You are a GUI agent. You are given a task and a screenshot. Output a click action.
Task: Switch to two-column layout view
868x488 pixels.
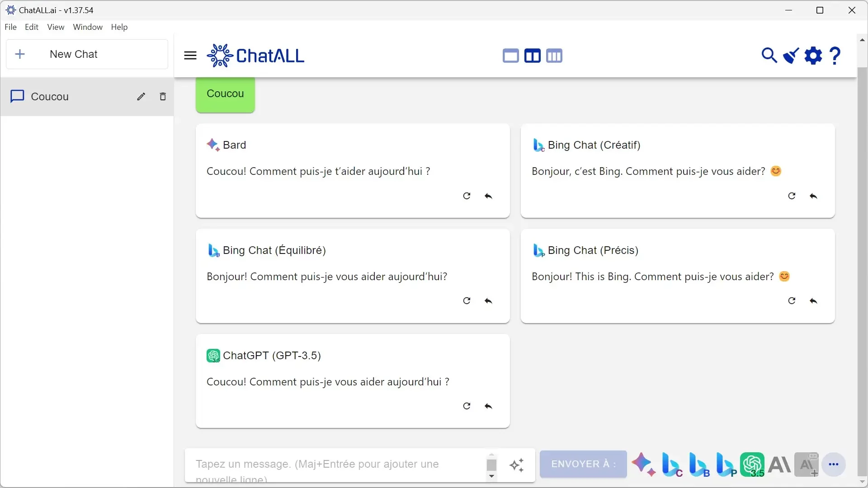(533, 56)
